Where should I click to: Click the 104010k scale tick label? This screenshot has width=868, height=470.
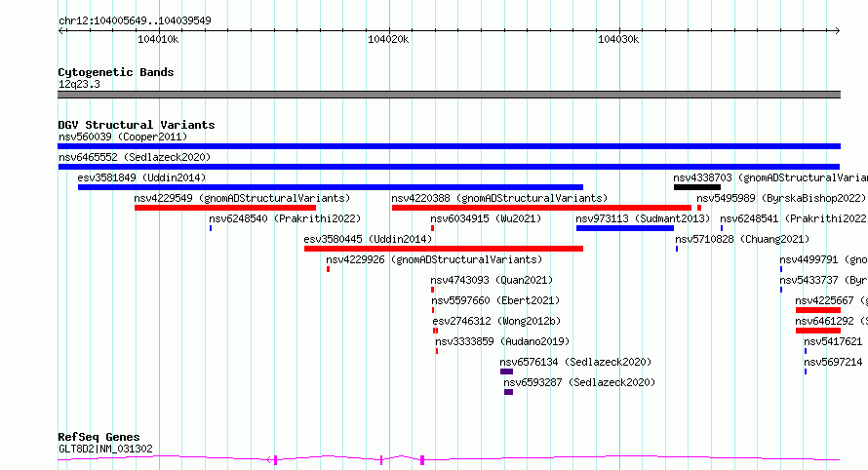click(x=158, y=39)
